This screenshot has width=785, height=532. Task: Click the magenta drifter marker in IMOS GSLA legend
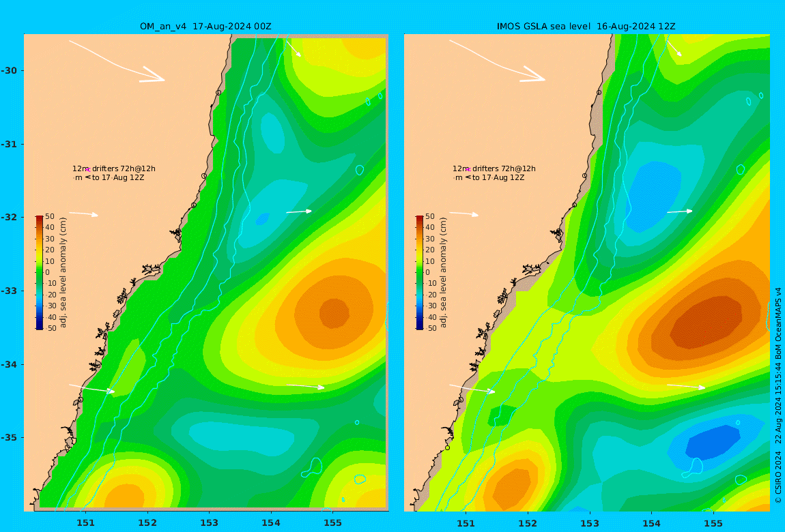(x=468, y=170)
